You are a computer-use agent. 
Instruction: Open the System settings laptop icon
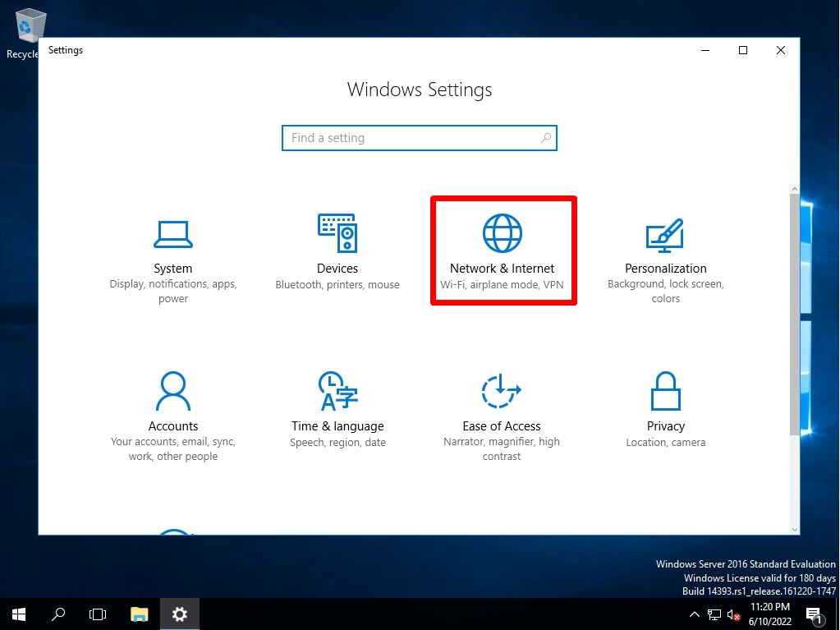pos(173,234)
